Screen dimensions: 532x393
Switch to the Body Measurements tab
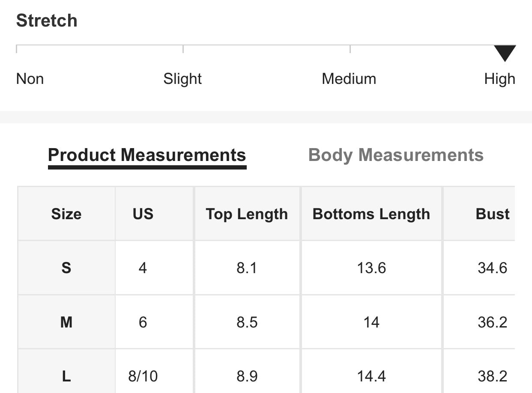(x=396, y=155)
